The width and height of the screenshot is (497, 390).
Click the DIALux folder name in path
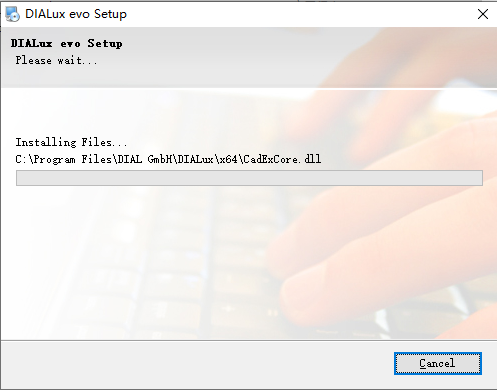[196, 159]
